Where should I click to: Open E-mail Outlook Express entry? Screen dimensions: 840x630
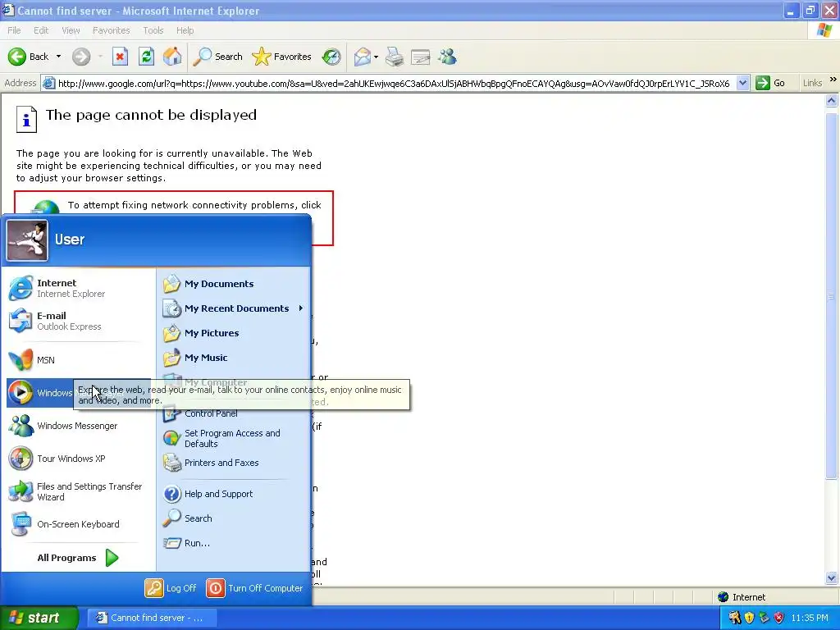point(80,321)
